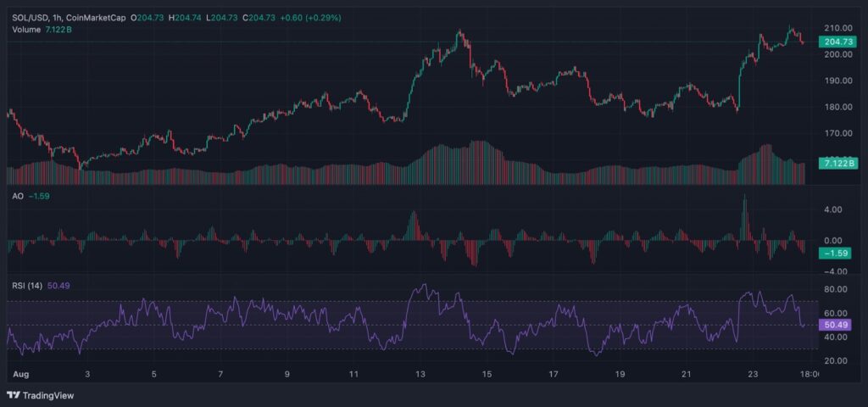Viewport: 868px width, 407px height.
Task: Click the 21 date label on time axis
Action: [x=687, y=374]
